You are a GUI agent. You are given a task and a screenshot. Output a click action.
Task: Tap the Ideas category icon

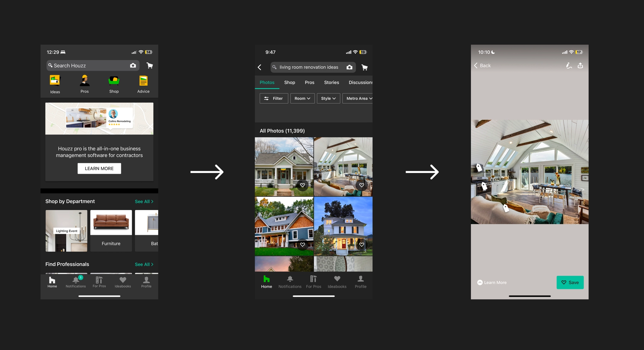55,81
